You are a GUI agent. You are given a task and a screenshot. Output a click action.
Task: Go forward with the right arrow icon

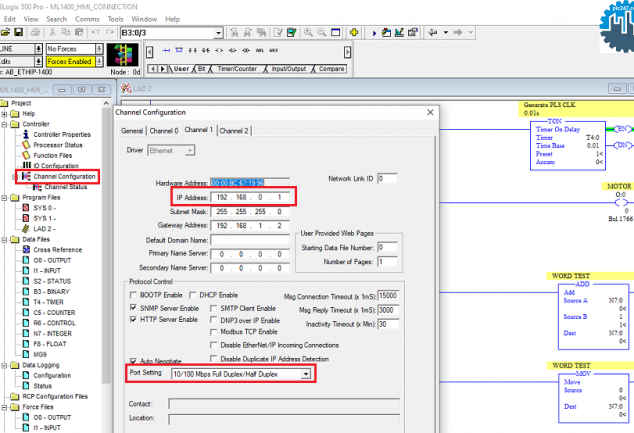coord(458,32)
